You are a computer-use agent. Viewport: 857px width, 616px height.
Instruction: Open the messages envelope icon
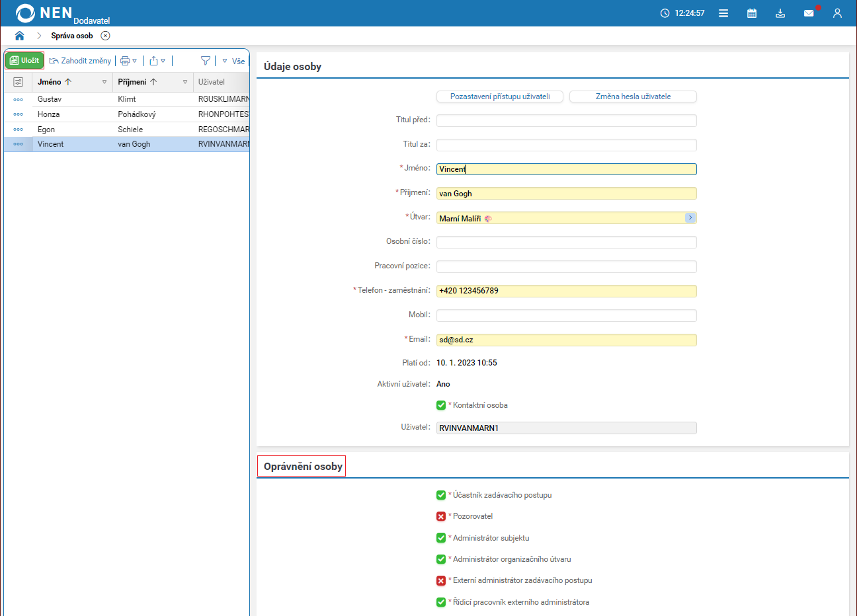(809, 13)
